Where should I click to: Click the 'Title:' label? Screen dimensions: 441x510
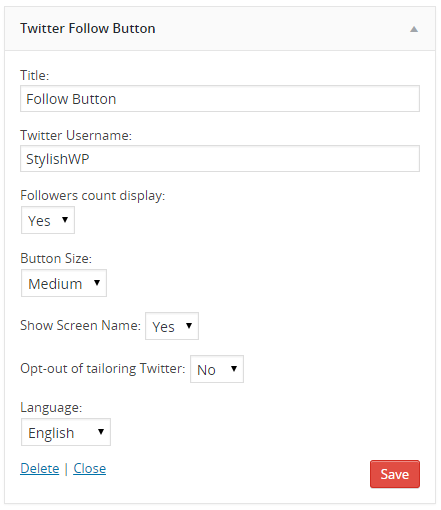point(35,75)
